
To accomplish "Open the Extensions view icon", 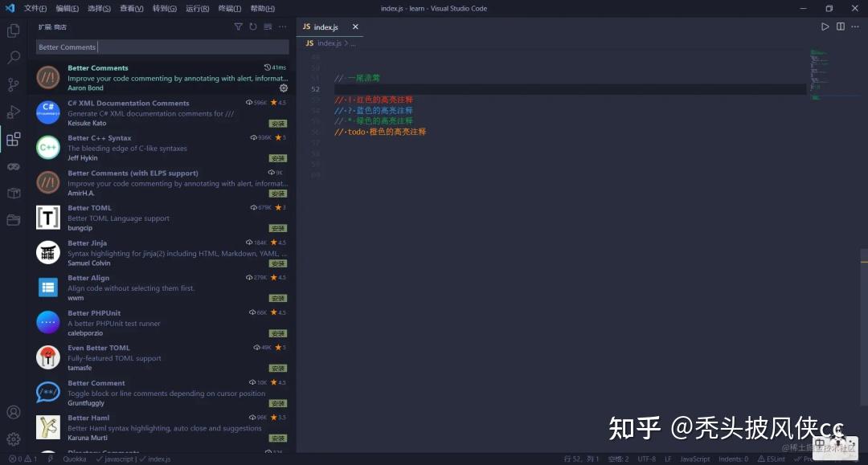I will click(x=14, y=139).
